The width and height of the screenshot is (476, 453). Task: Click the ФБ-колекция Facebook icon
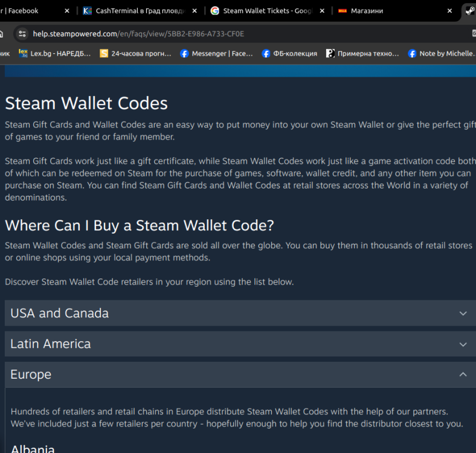coord(266,53)
